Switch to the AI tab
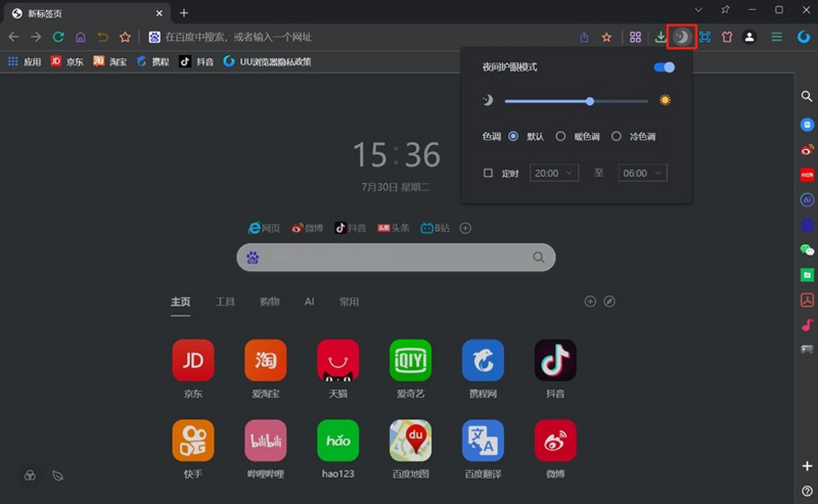Image resolution: width=818 pixels, height=504 pixels. (309, 302)
